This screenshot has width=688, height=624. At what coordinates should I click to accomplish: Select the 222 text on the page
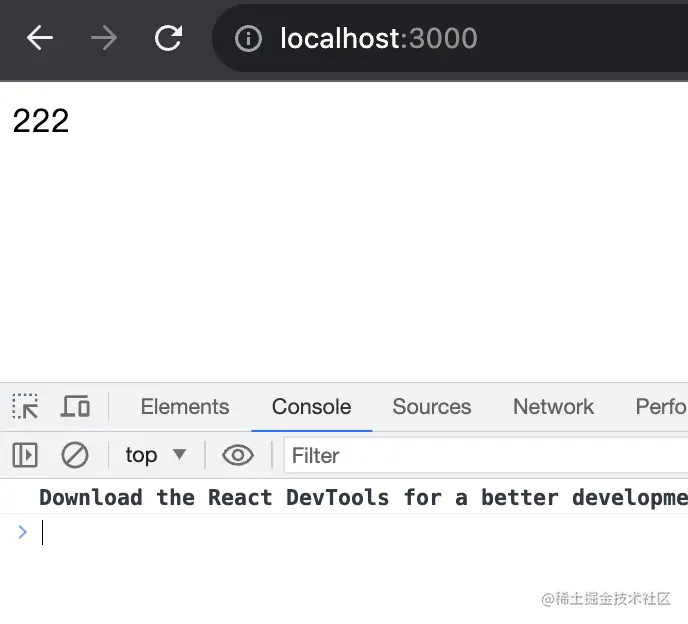tap(41, 121)
